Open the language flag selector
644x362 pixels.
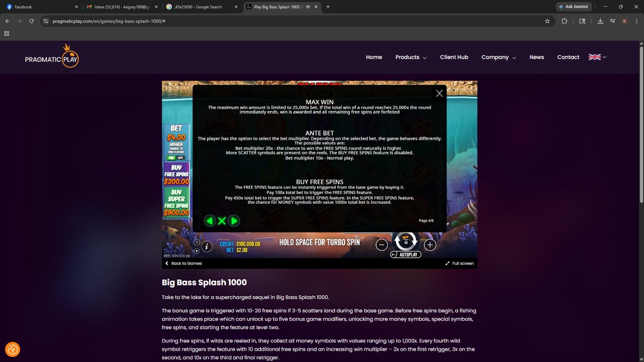tap(597, 57)
